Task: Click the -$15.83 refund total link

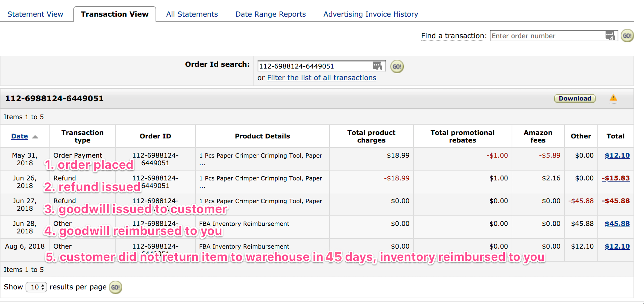Action: coord(616,178)
